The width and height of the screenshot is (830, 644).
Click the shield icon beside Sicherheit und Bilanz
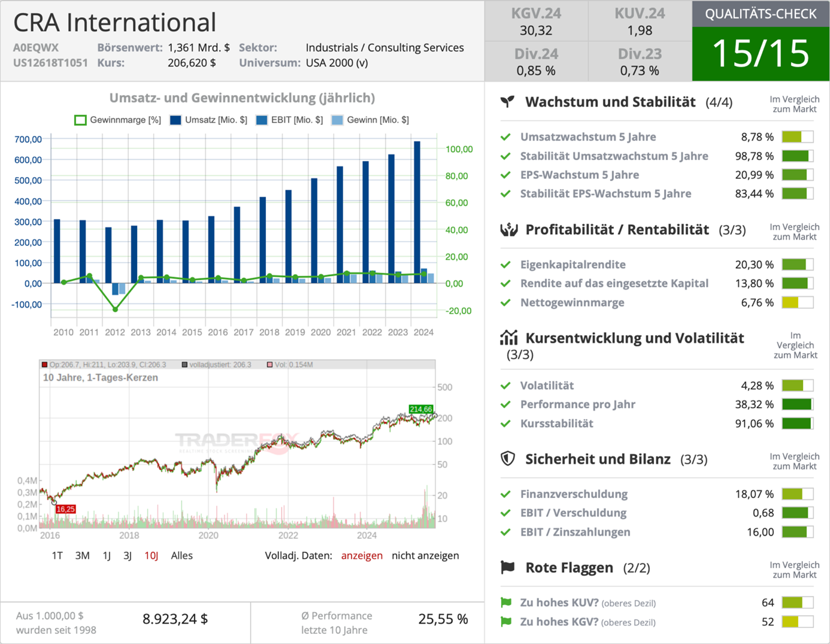tap(508, 458)
